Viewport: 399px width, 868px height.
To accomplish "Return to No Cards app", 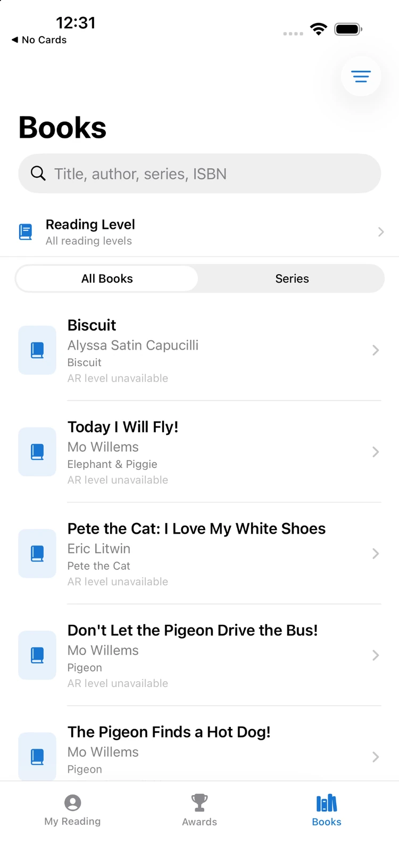I will coord(39,40).
